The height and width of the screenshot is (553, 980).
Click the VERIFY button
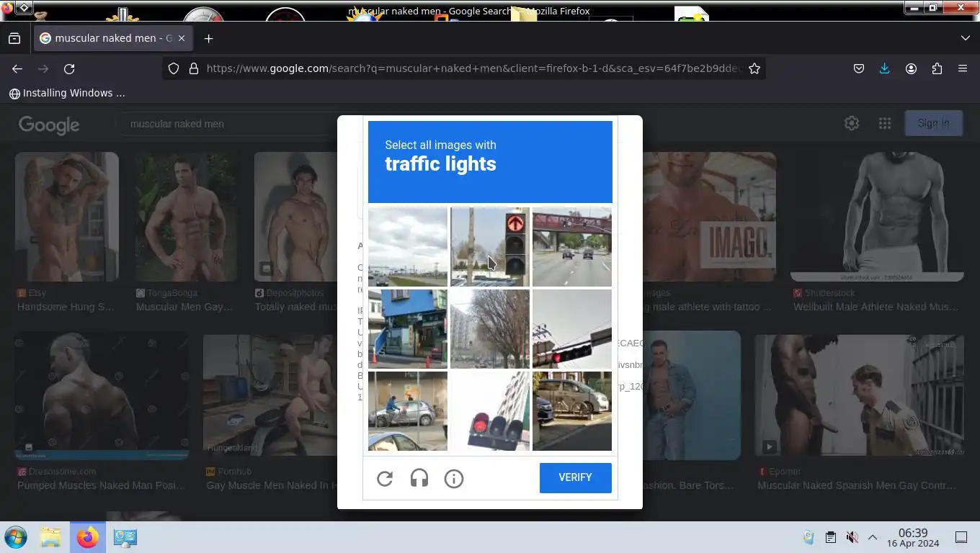point(575,477)
